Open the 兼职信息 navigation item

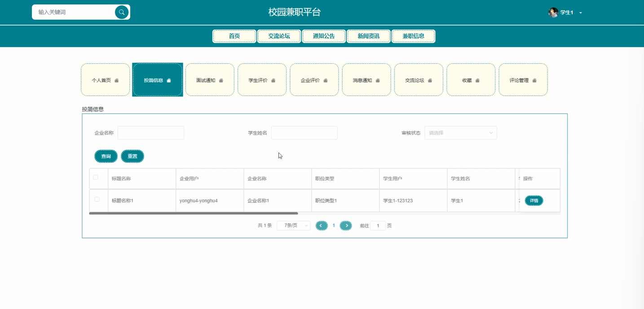coord(414,36)
